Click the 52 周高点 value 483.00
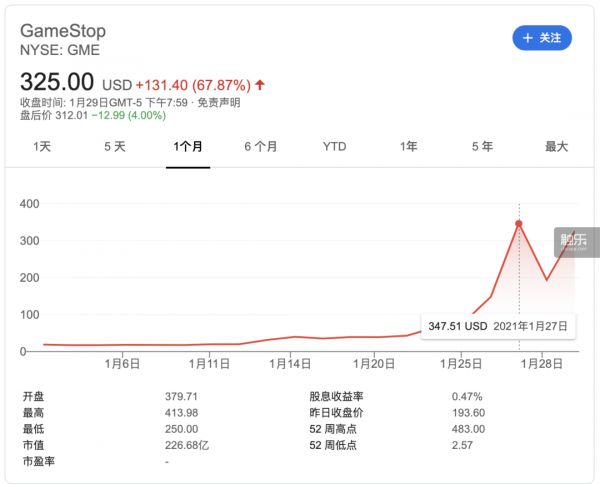The width and height of the screenshot is (600, 485). pos(468,429)
